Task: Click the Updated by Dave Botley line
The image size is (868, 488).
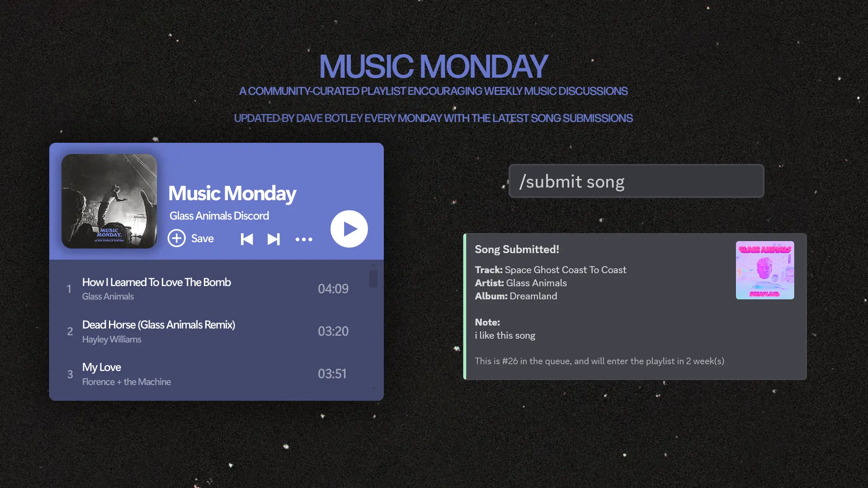Action: (x=434, y=118)
